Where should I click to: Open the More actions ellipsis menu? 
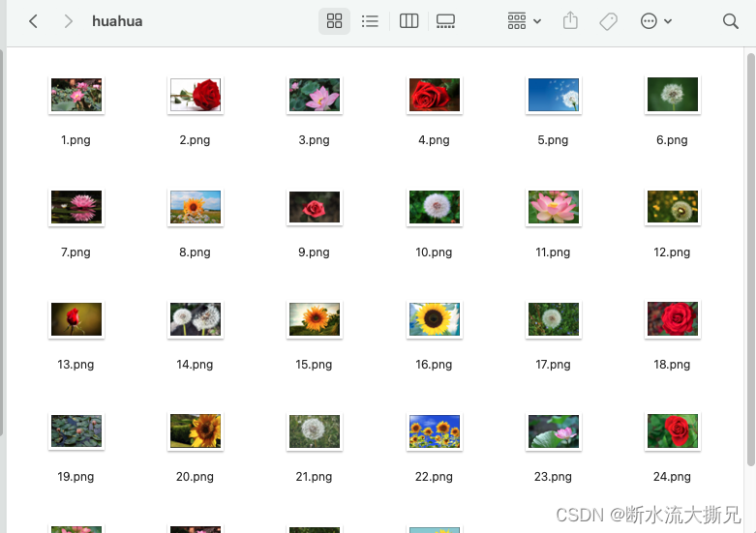(655, 20)
